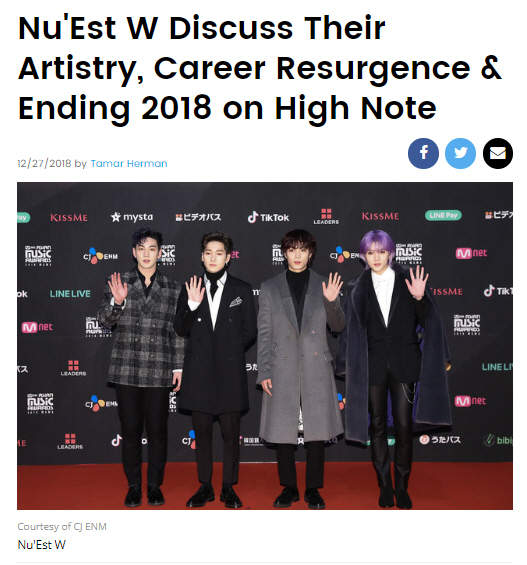Image resolution: width=527 pixels, height=565 pixels.
Task: Open author Tamar Herman's profile link
Action: [129, 164]
